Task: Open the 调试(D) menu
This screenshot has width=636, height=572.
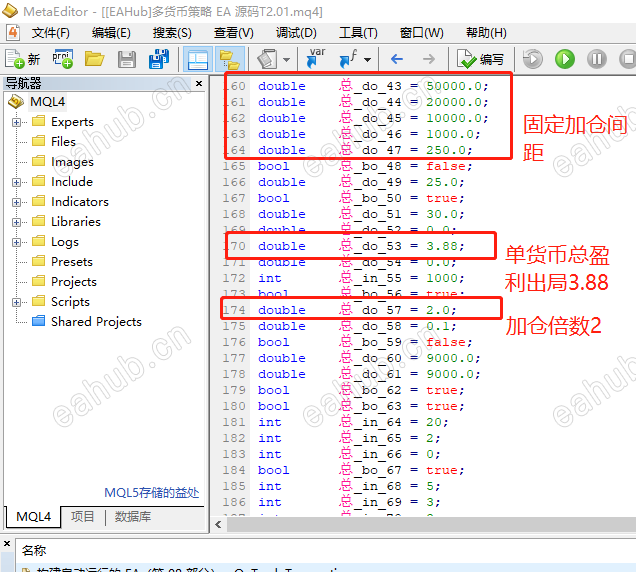Action: click(x=296, y=33)
